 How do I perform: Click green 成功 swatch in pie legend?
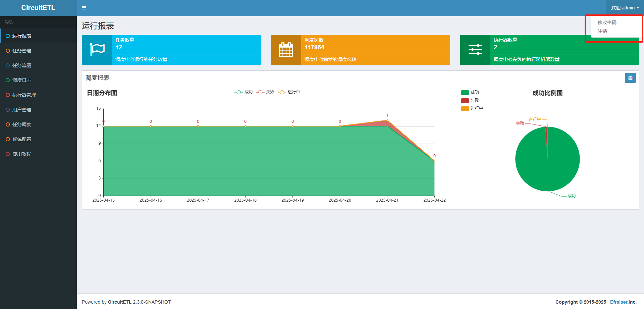[x=465, y=93]
